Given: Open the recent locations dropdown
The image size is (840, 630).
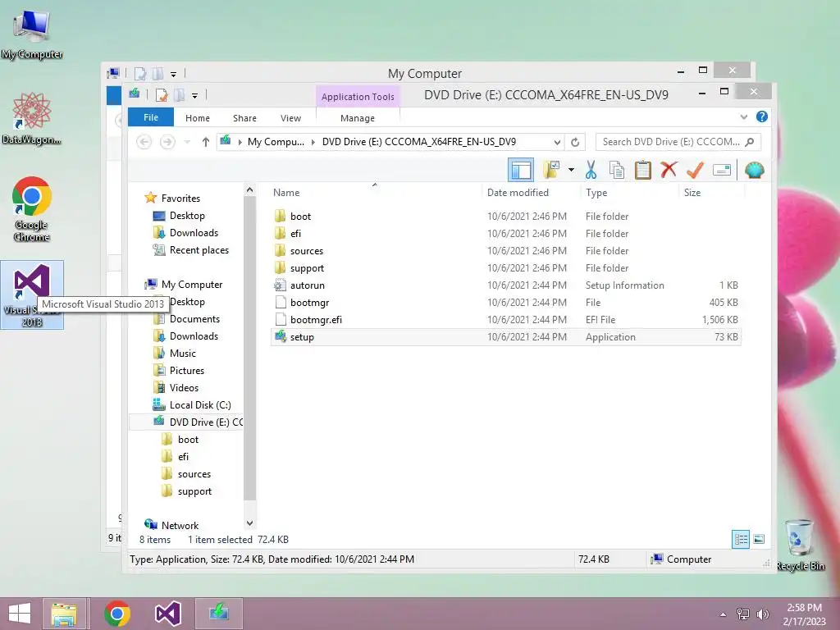Looking at the screenshot, I should [187, 142].
